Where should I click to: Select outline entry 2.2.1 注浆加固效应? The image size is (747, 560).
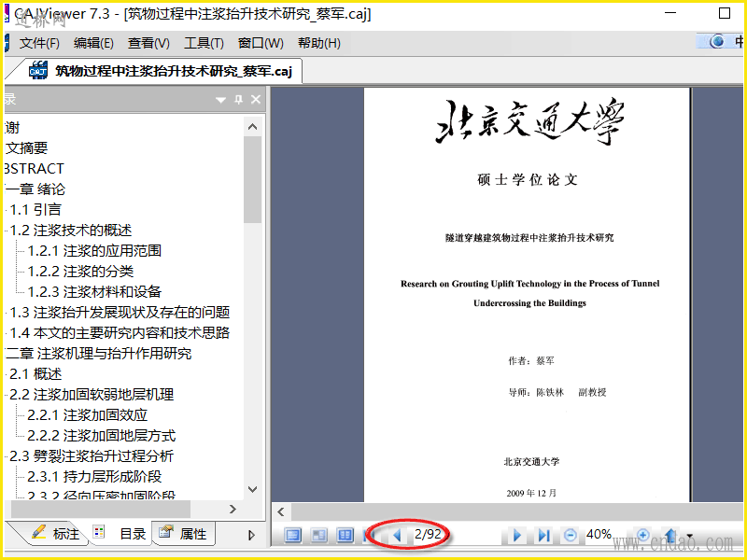pos(88,414)
